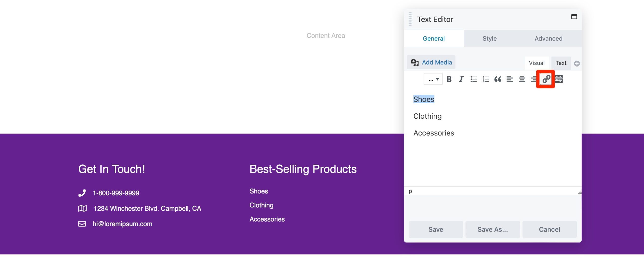Switch editing mode to Text
This screenshot has width=644, height=264.
coord(561,63)
